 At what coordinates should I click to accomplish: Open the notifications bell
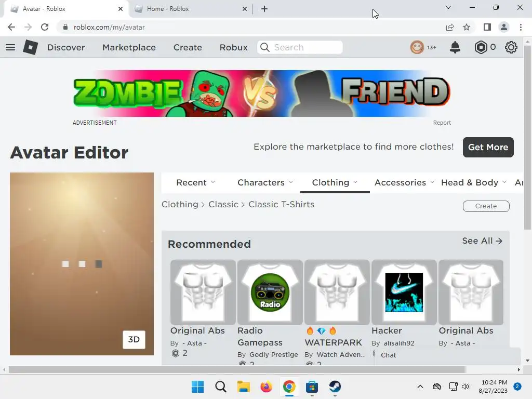[455, 47]
